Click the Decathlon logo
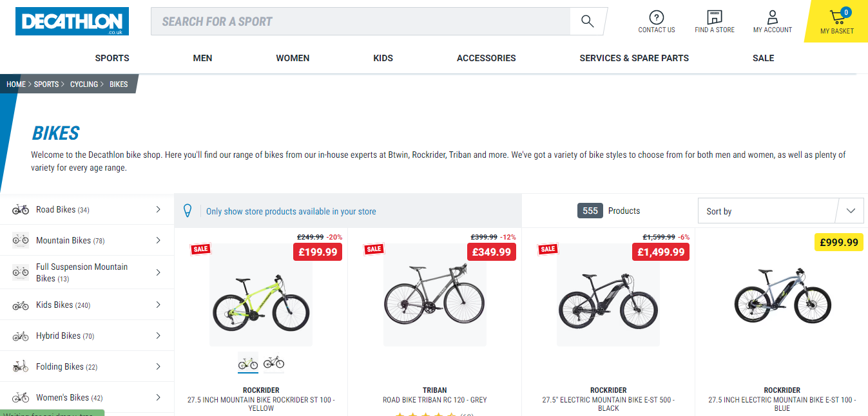This screenshot has height=416, width=868. (72, 21)
